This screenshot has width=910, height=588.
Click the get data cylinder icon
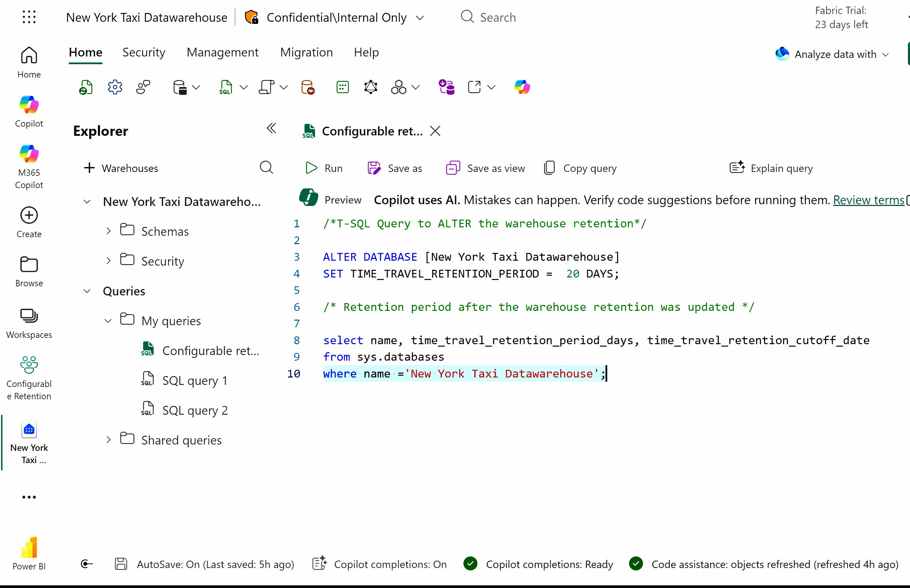tap(180, 87)
